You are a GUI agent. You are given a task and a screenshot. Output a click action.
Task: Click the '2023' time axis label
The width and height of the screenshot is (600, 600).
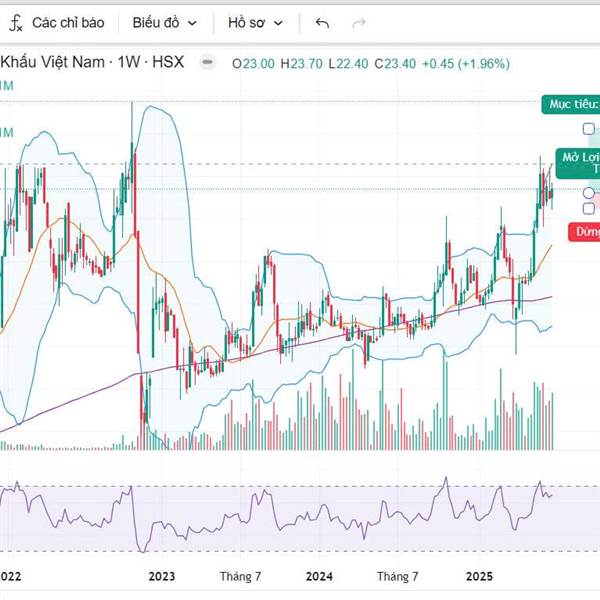pos(161,576)
